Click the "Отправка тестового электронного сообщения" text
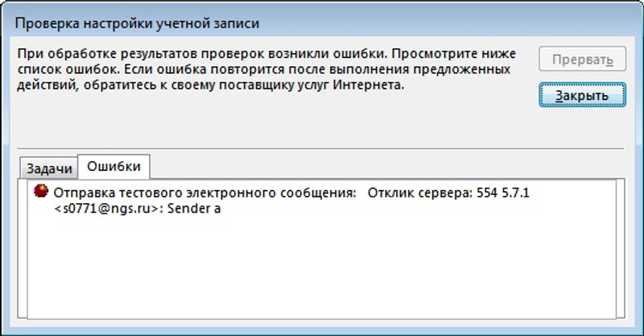Screen dimensions: 644x336 pos(204,194)
